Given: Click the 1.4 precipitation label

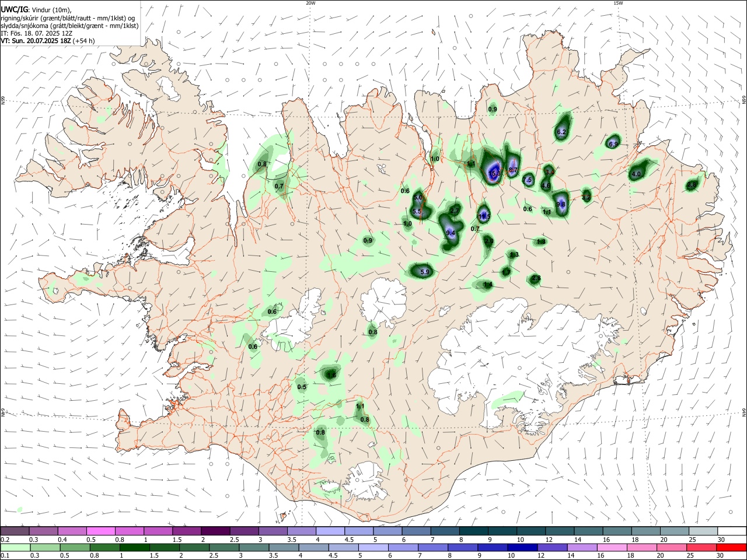Looking at the screenshot, I should [488, 285].
